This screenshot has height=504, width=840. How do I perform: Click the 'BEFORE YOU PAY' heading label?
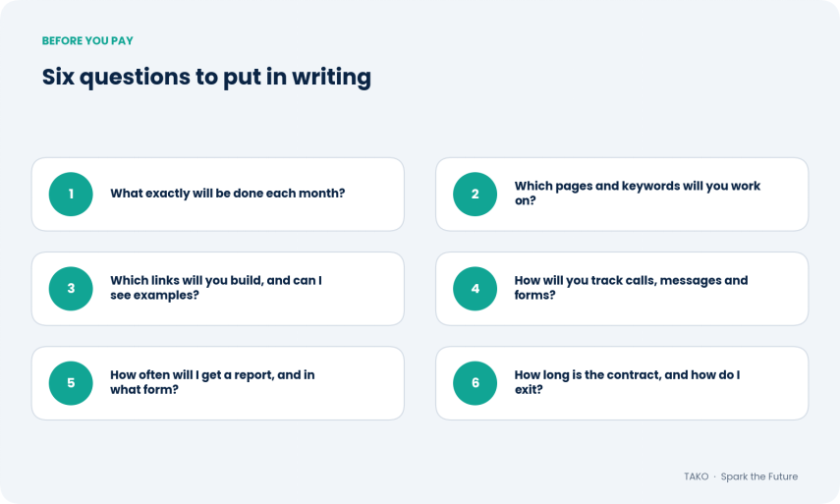click(x=87, y=40)
